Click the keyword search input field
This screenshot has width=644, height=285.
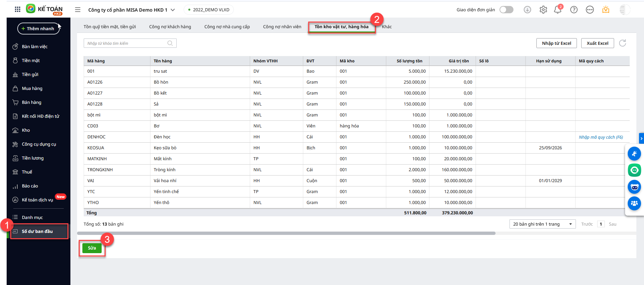[x=126, y=43]
